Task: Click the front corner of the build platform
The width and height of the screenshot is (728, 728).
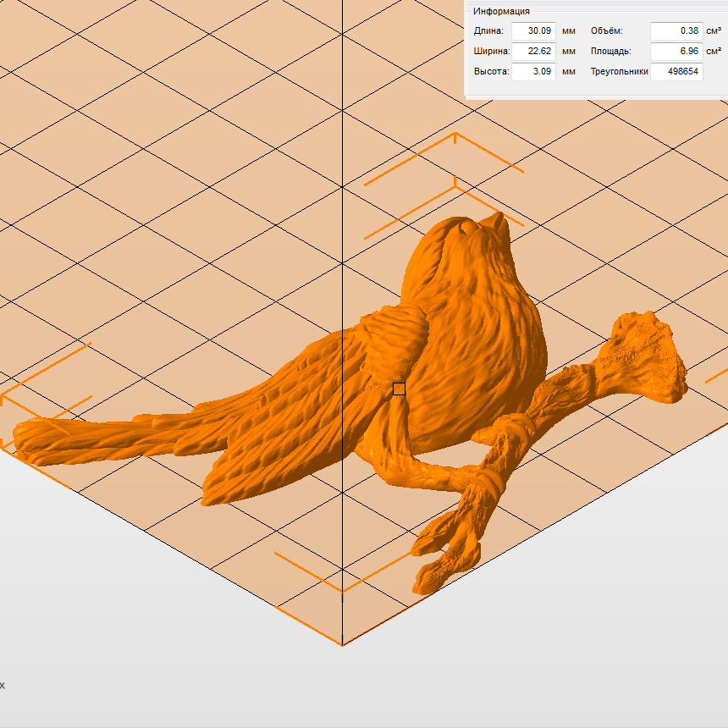Action: click(x=342, y=645)
